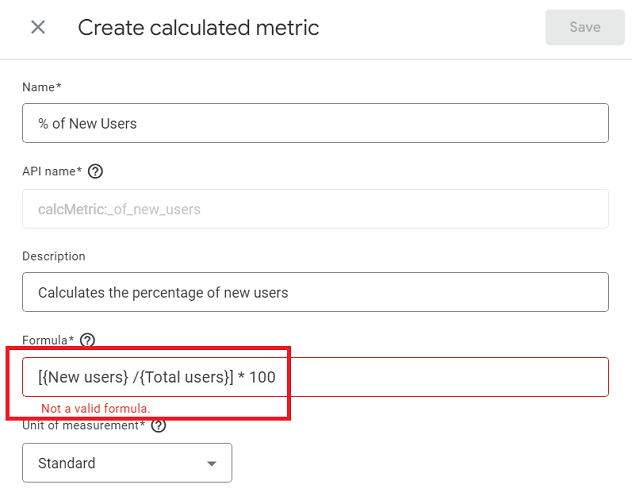Image resolution: width=632 pixels, height=500 pixels.
Task: Click the 'Not a valid formula.' error message
Action: point(96,408)
